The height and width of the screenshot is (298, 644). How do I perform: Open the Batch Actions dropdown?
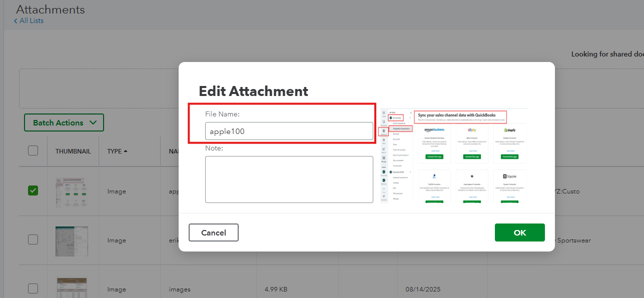coord(64,122)
